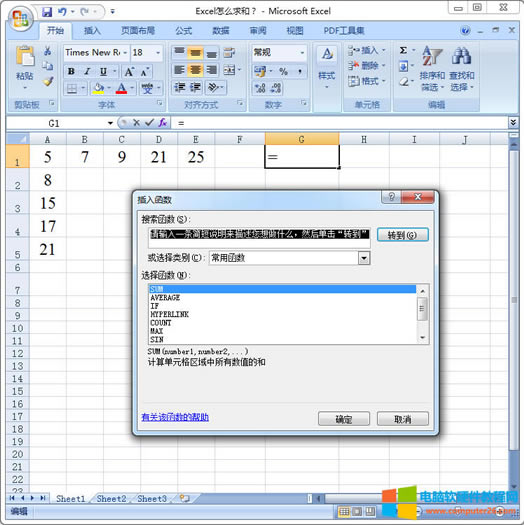Select AVERAGE in the function list
524x525 pixels.
165,298
